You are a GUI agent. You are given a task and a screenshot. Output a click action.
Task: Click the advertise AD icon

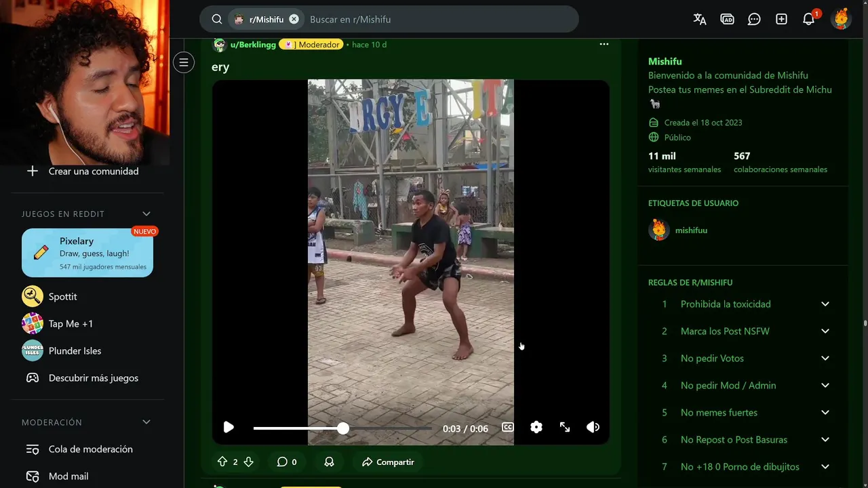(x=727, y=19)
